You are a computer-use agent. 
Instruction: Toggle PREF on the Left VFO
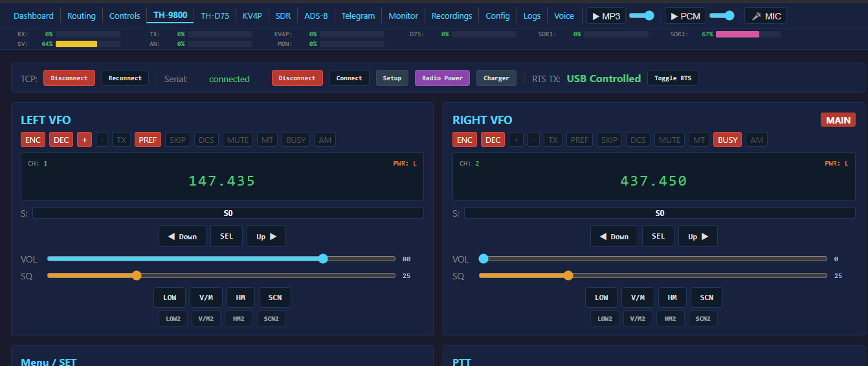pyautogui.click(x=148, y=140)
